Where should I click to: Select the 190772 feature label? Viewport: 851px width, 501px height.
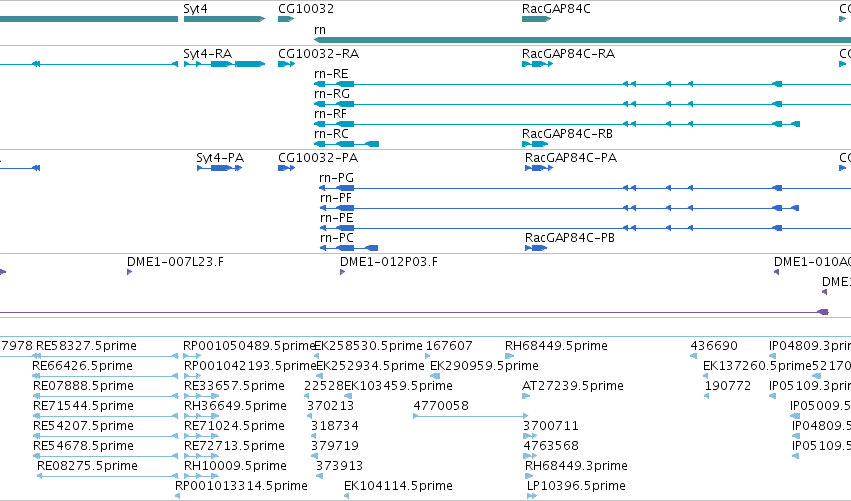728,386
